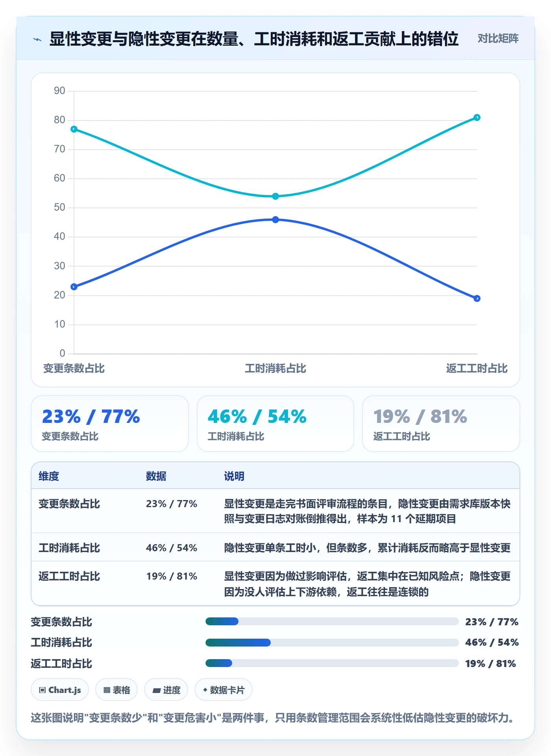Click blue data point at 返工工时占比 (19)
Screen dimensions: 551x756
click(x=477, y=298)
